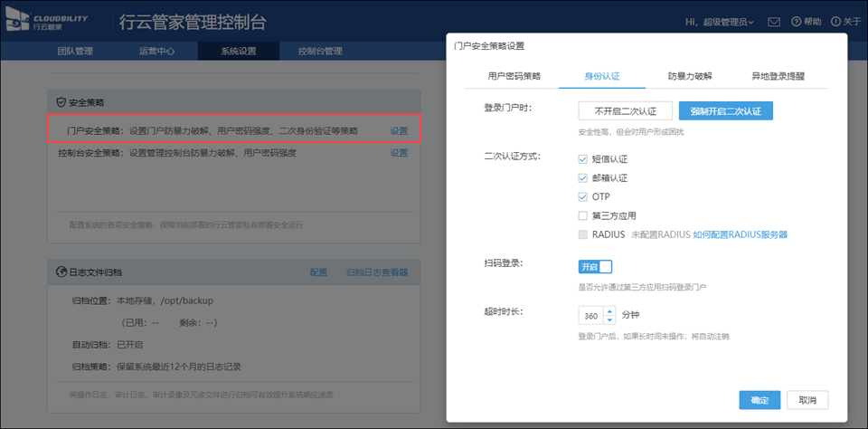Switch to the 用户密码策略 tab
The width and height of the screenshot is (868, 429).
514,76
